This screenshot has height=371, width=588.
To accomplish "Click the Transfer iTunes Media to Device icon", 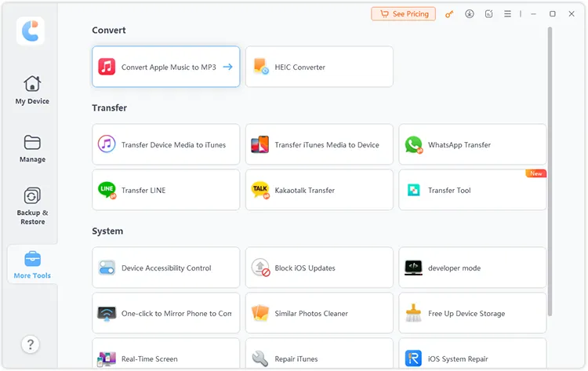I will click(260, 144).
